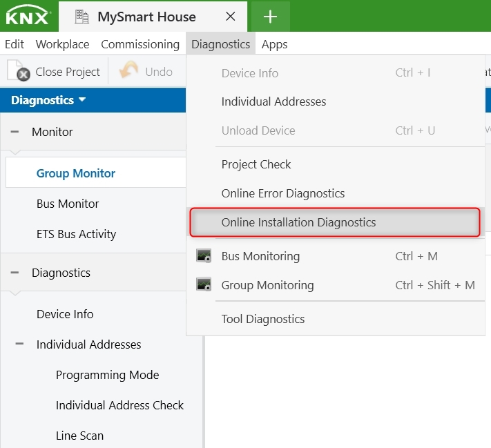The height and width of the screenshot is (448, 491).
Task: Select Group Monitor in sidebar
Action: [76, 173]
